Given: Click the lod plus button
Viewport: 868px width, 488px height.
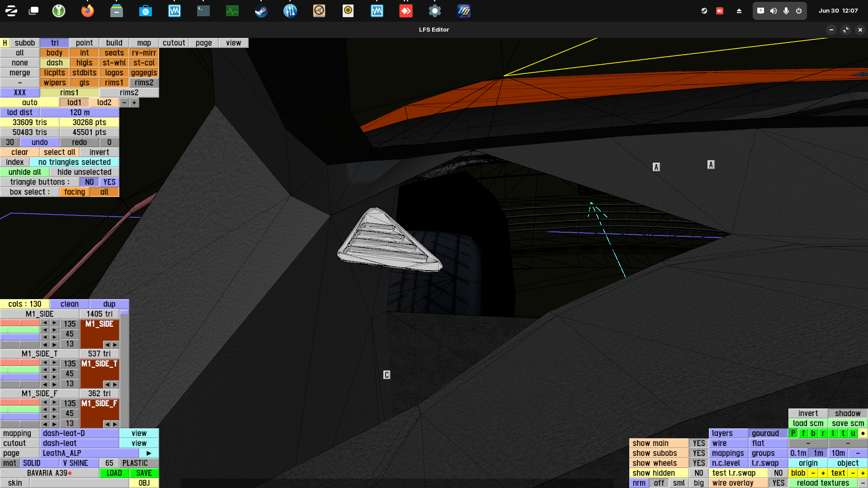Looking at the screenshot, I should click(134, 103).
